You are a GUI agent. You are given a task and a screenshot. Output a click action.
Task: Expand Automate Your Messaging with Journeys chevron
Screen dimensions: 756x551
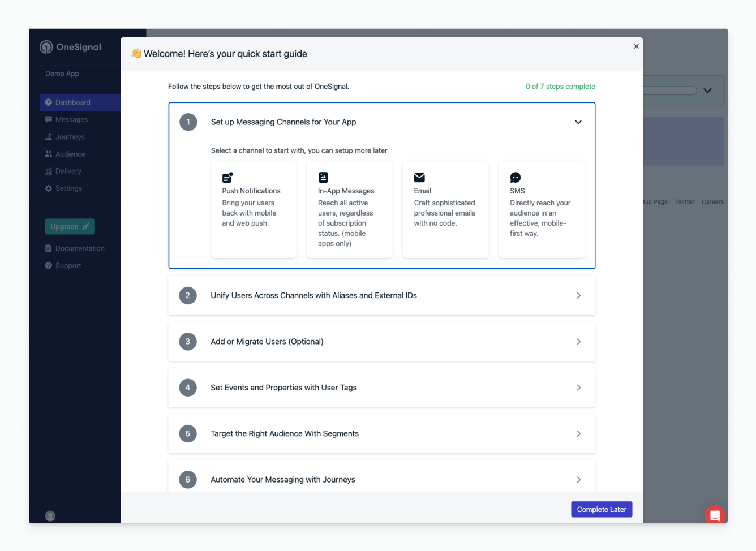(578, 480)
